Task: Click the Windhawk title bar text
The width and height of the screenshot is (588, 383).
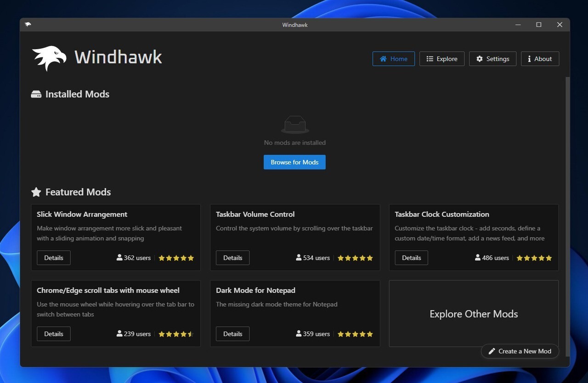Action: 295,25
